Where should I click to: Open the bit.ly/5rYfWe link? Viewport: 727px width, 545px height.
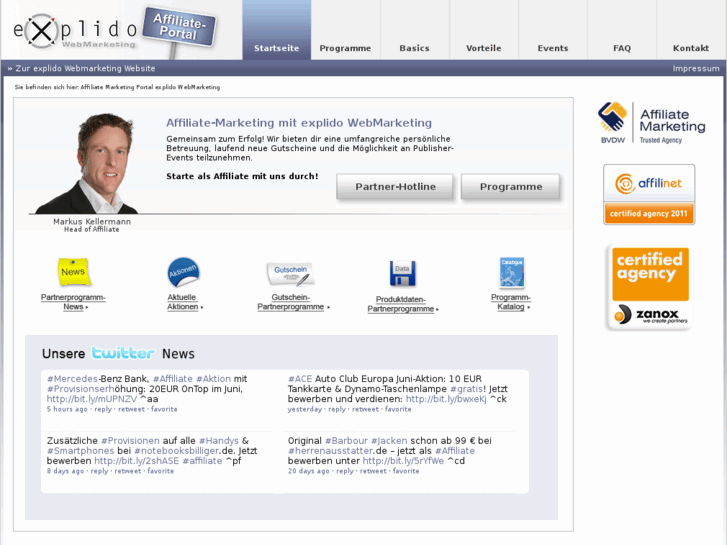pos(403,461)
